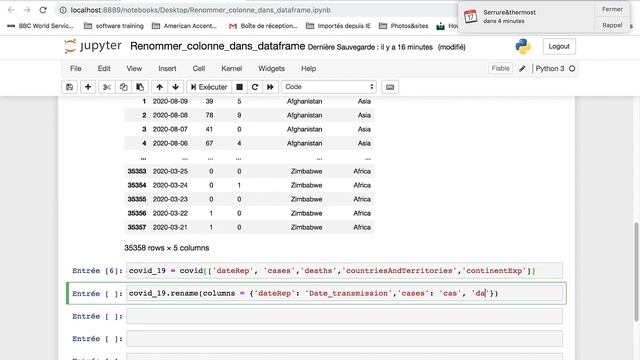
Task: Open American Accent bookmark folder
Action: point(184,26)
